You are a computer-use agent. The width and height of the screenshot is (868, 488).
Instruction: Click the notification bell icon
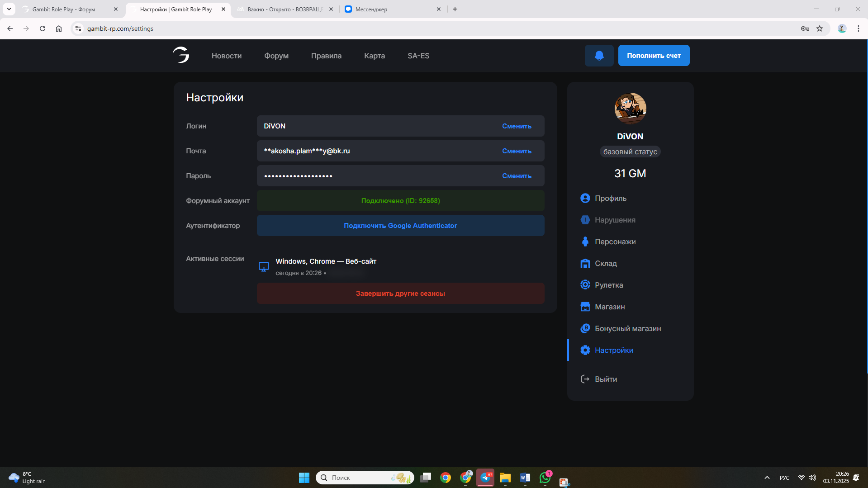tap(599, 56)
